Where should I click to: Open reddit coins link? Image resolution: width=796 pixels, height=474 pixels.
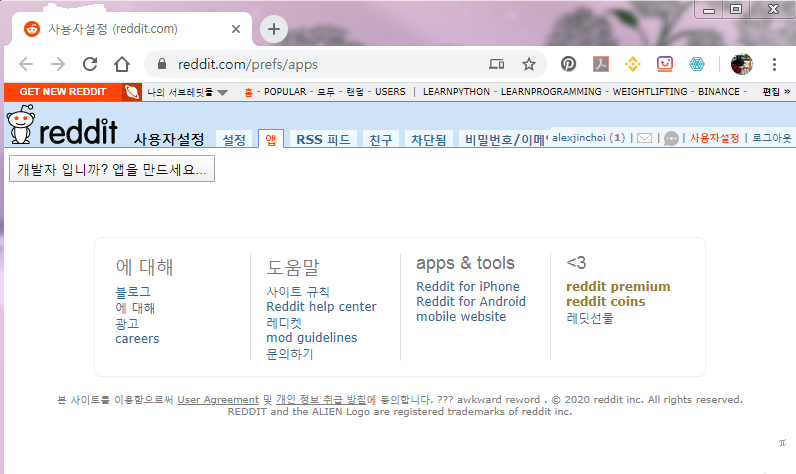tap(606, 302)
